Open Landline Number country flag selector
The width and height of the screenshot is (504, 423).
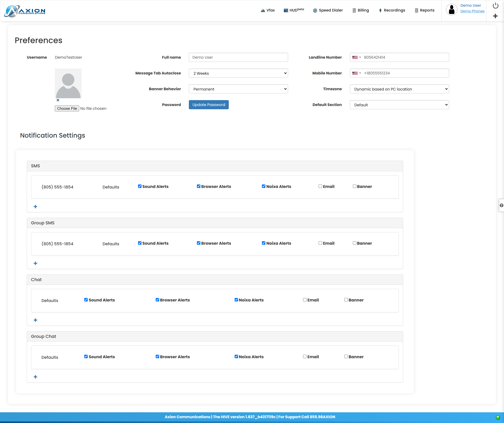click(356, 57)
